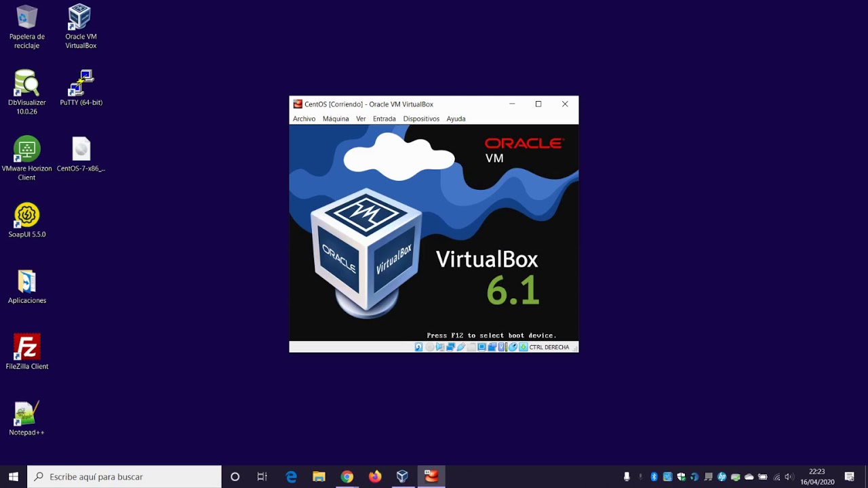Open the Windows Start menu
This screenshot has width=868, height=488.
(13, 476)
